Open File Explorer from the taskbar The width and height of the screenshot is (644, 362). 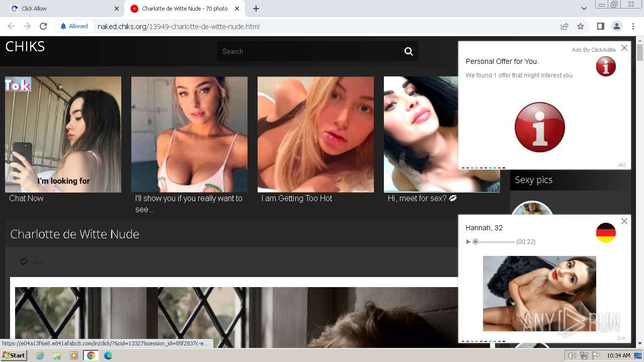coord(57,355)
